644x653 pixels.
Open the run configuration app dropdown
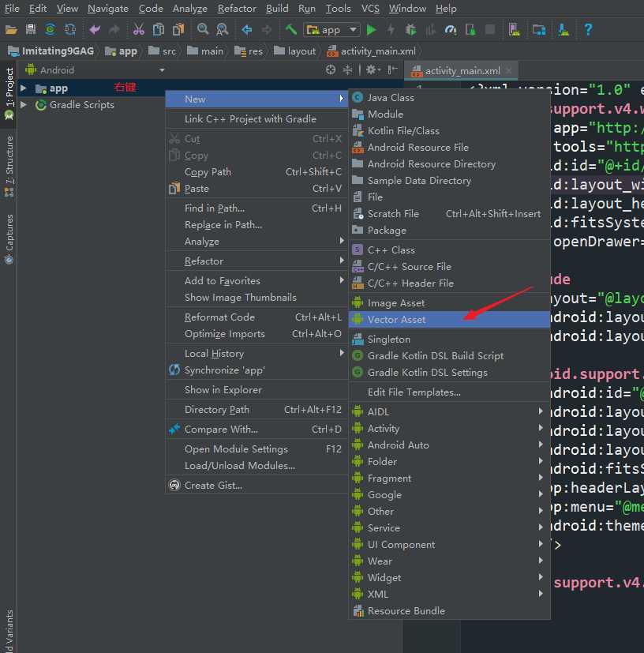[332, 29]
